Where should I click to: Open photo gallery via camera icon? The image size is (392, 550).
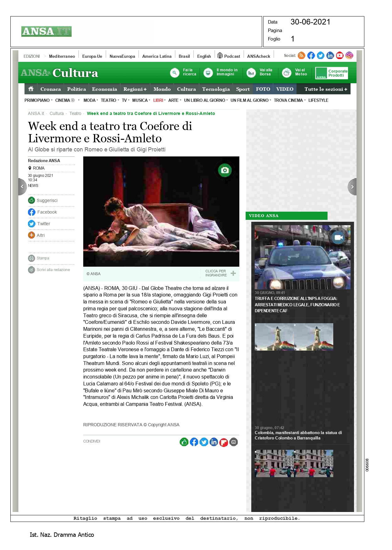point(225,170)
